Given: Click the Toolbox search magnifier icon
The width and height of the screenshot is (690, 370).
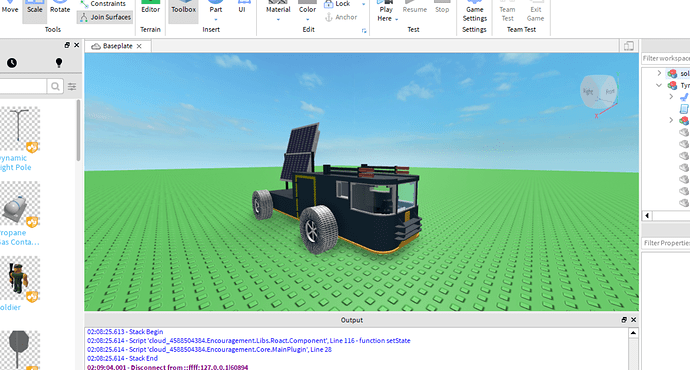Looking at the screenshot, I should tap(55, 86).
